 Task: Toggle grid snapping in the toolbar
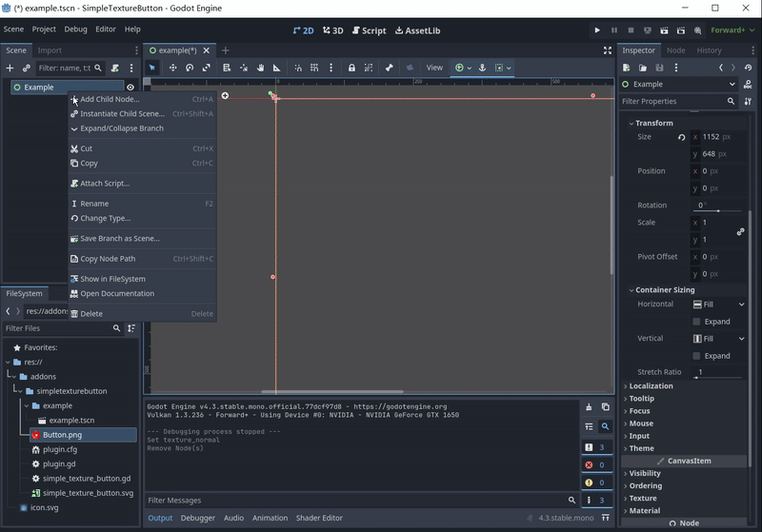(314, 68)
